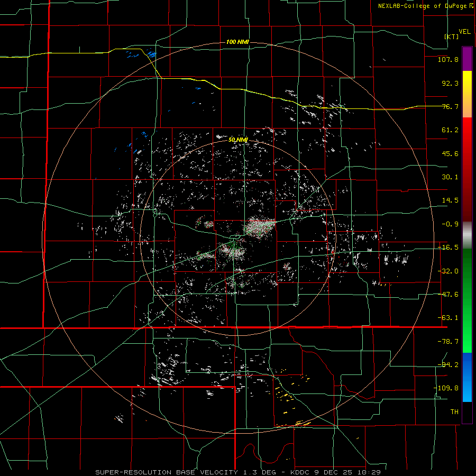
Task: Click the 107.8 value on velocity scale
Action: point(448,59)
